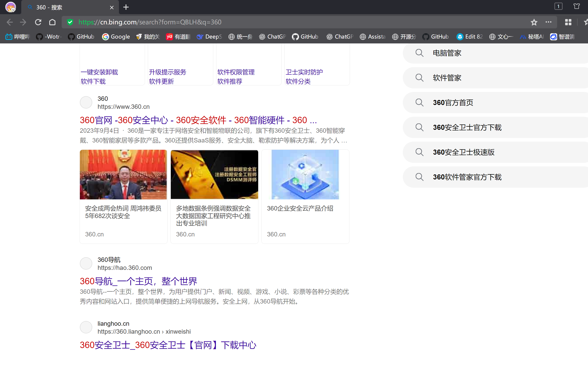Screen dimensions: 588x370
Task: Open the 软件更新 link
Action: (161, 82)
